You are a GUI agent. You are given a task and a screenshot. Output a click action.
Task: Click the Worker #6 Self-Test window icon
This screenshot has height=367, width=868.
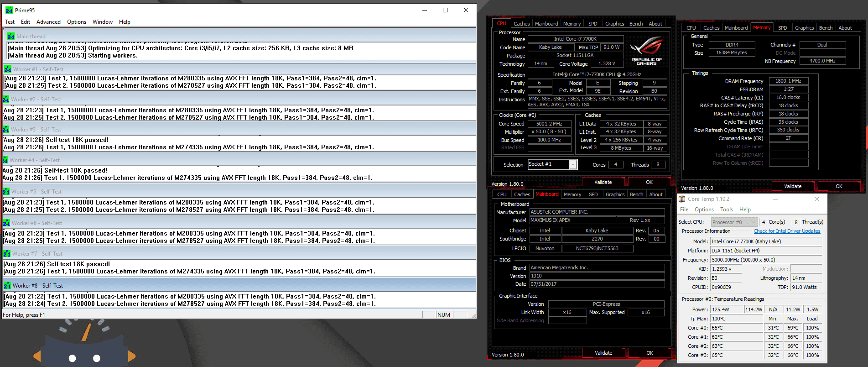coord(6,223)
